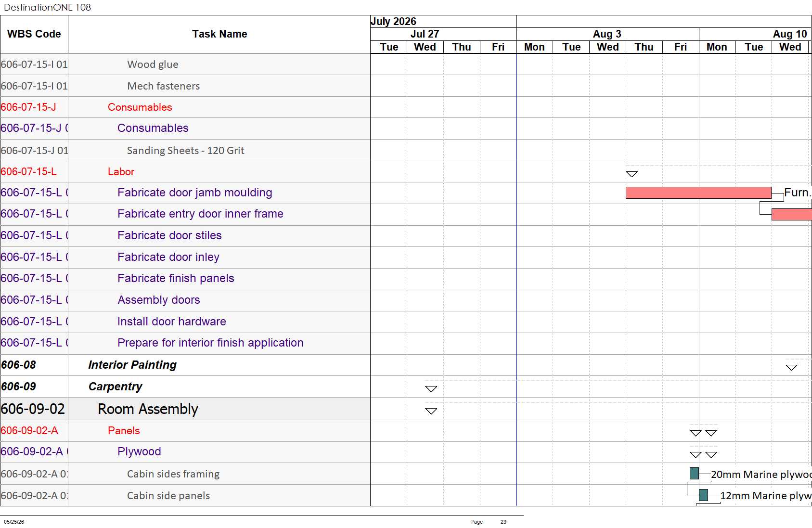Click the Room Assembly summary triangle marker
This screenshot has width=812, height=528.
click(431, 411)
